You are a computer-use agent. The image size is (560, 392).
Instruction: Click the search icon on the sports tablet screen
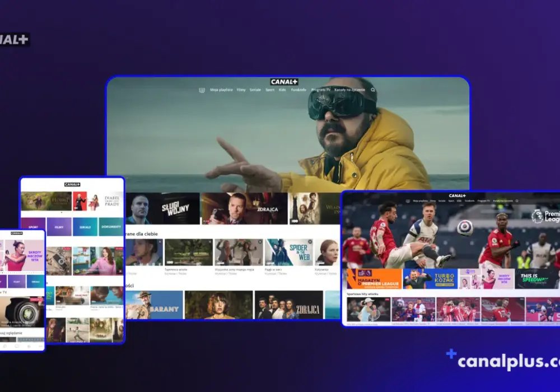[517, 201]
